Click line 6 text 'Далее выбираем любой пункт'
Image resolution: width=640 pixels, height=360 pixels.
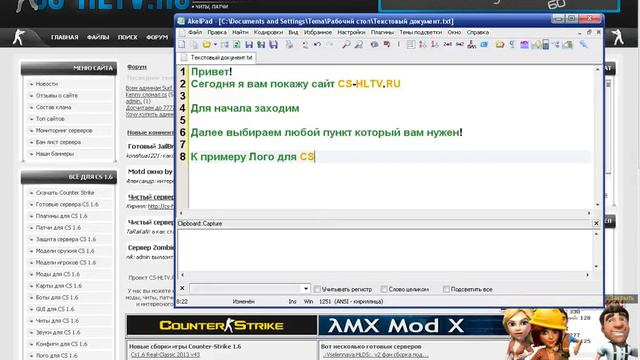[x=271, y=132]
